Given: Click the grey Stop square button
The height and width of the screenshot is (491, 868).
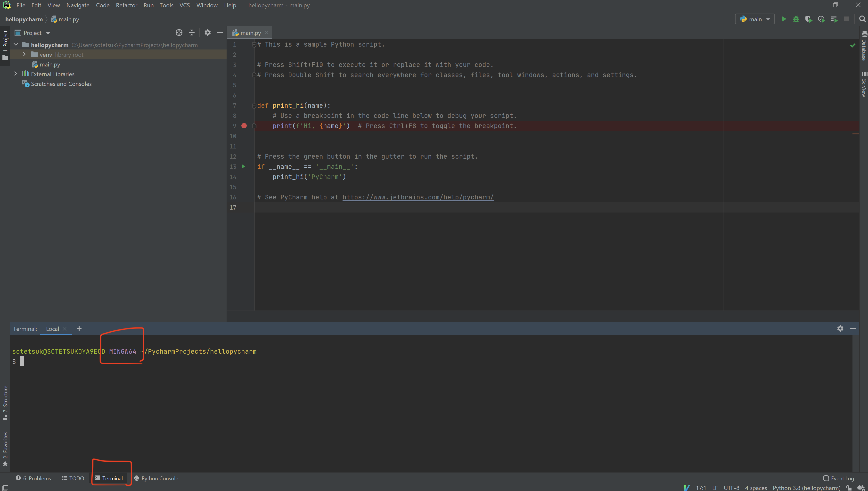Looking at the screenshot, I should 846,19.
